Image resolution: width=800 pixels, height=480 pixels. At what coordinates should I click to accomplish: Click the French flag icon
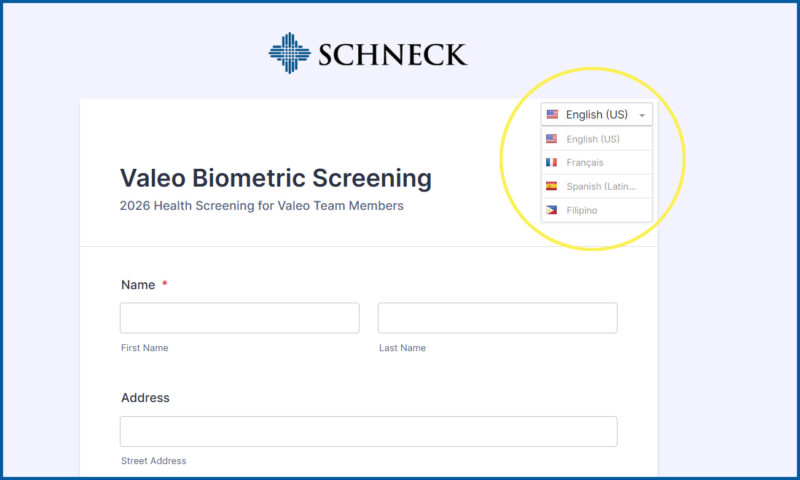551,162
